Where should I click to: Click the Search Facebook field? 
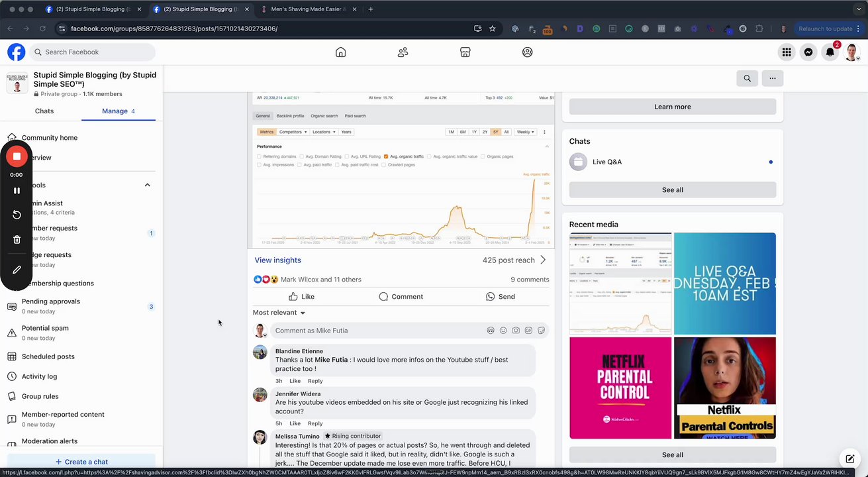pos(92,52)
